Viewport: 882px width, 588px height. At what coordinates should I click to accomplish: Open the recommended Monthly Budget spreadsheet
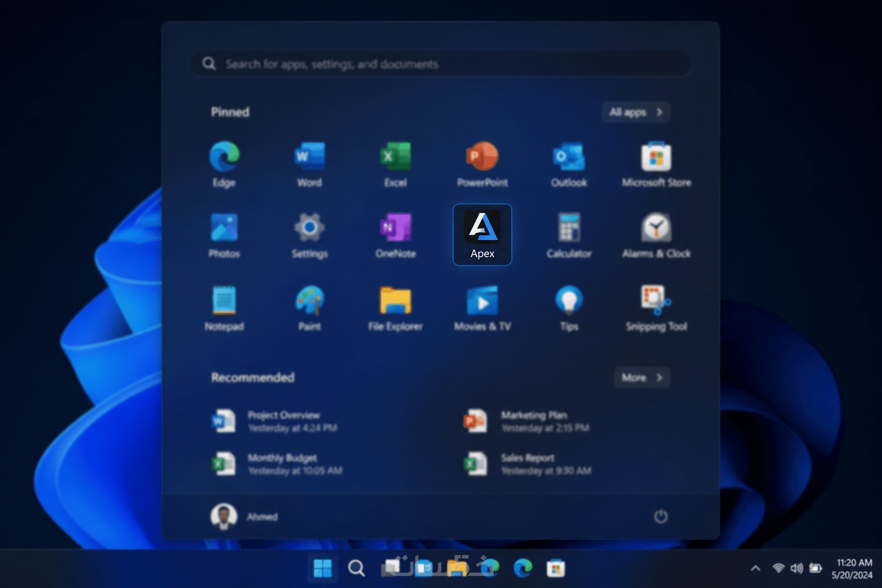[277, 464]
